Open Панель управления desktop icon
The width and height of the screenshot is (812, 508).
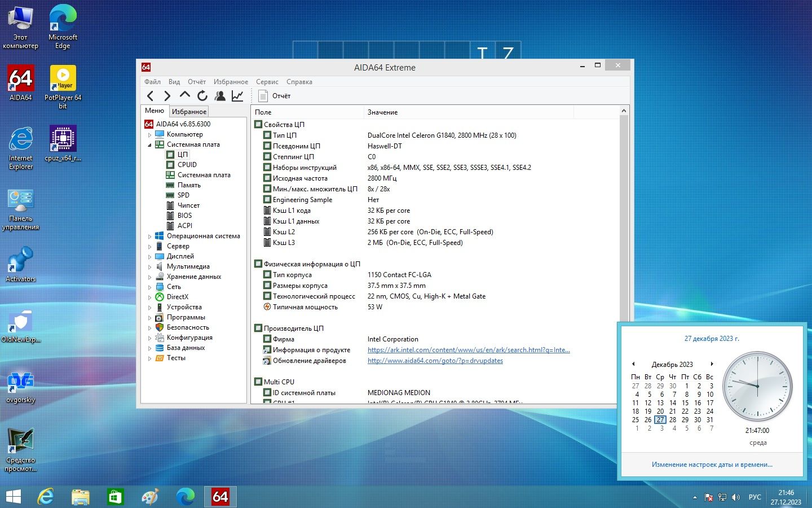click(21, 209)
